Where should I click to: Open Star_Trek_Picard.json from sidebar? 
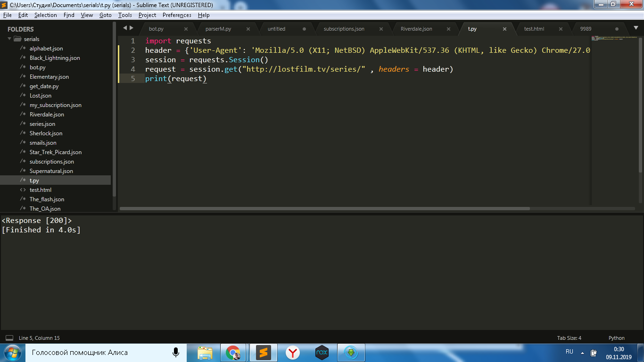(56, 152)
